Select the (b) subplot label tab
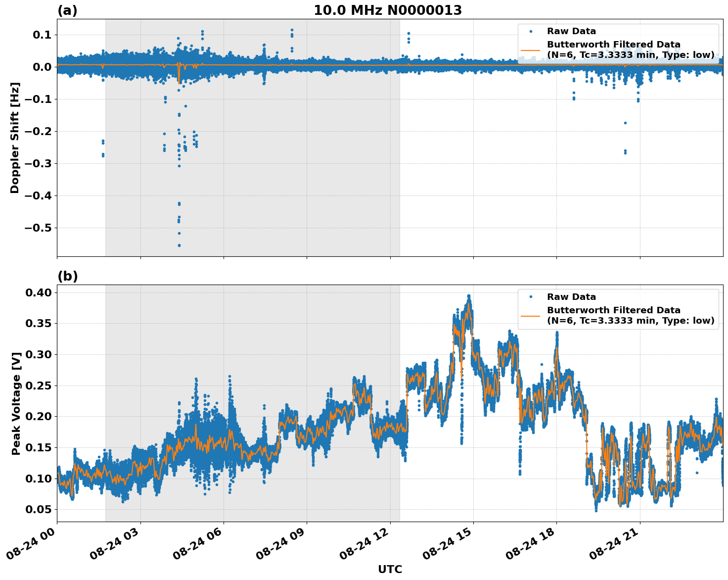728x580 pixels. (x=68, y=276)
